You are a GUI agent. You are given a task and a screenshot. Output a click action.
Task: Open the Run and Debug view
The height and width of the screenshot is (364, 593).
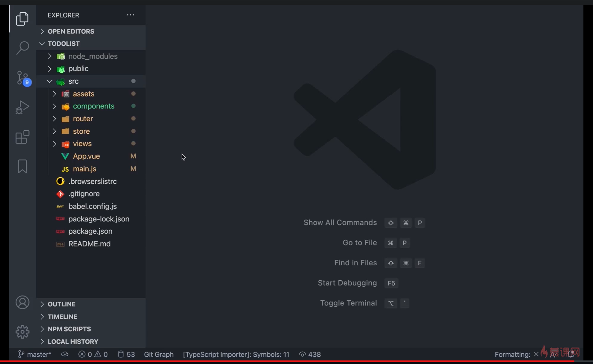[x=22, y=107]
